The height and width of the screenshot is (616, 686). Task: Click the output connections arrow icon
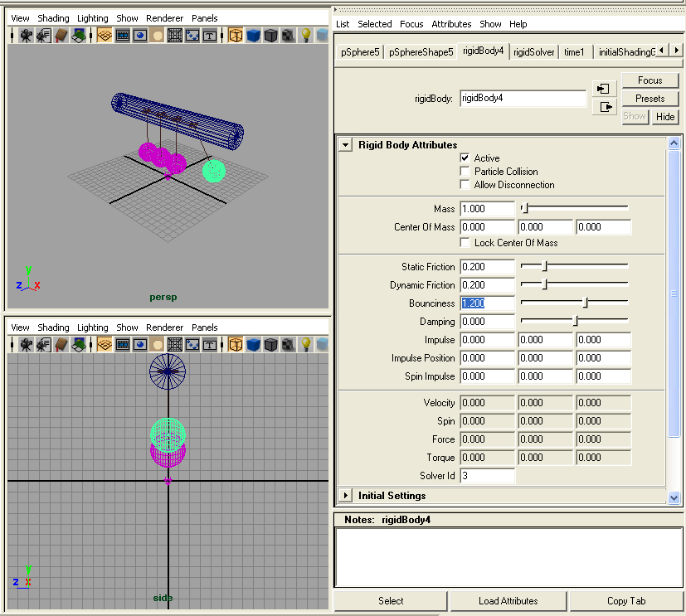(x=604, y=107)
